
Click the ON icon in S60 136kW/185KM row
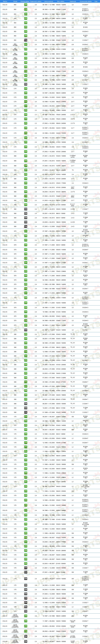[x=26, y=222]
